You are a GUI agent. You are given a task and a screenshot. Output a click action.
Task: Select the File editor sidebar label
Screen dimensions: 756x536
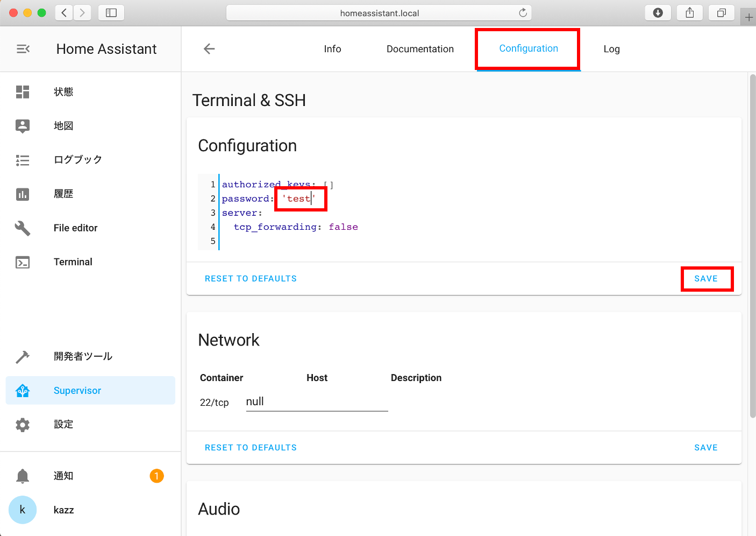click(75, 228)
